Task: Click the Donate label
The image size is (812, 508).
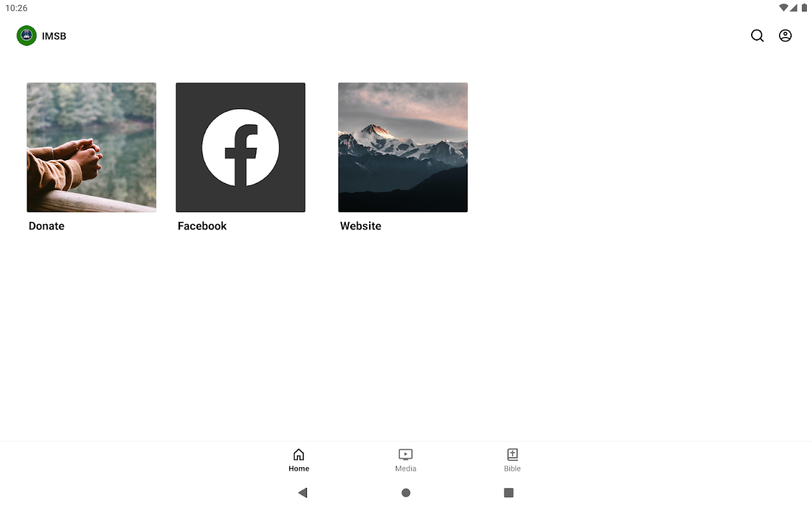Action: click(46, 226)
